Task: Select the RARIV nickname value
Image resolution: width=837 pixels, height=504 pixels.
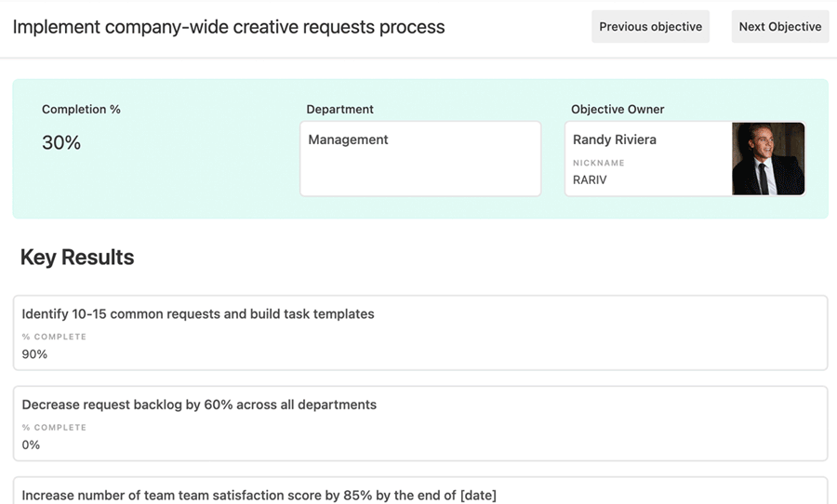Action: pos(590,179)
